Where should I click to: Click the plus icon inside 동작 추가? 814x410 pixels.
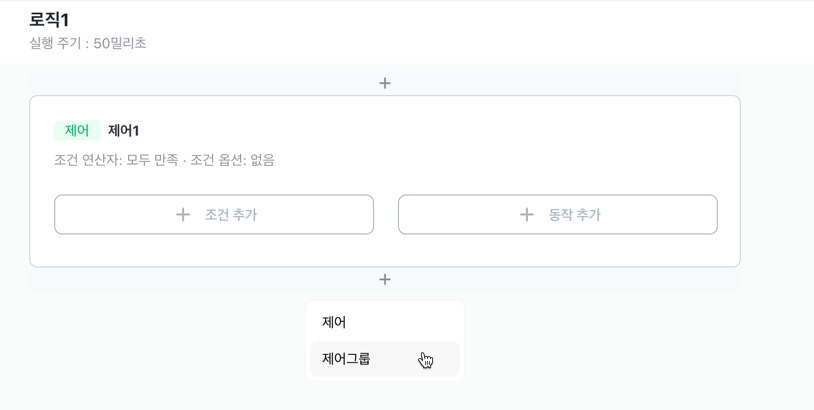(x=526, y=214)
